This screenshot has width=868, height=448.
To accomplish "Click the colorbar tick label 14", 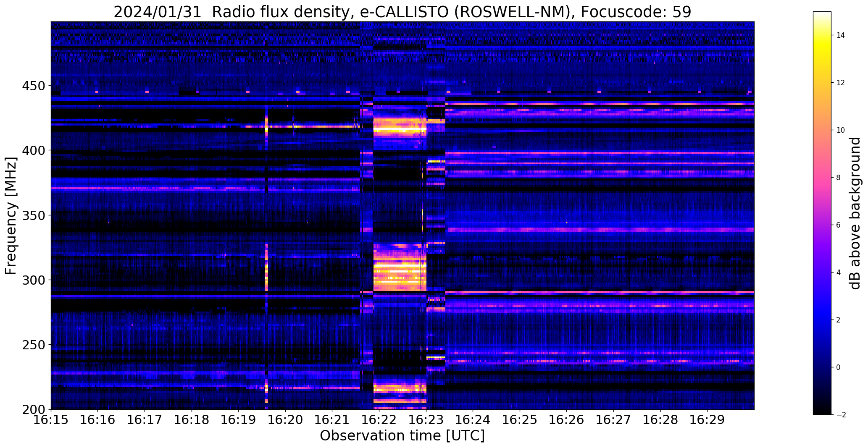I will point(841,35).
